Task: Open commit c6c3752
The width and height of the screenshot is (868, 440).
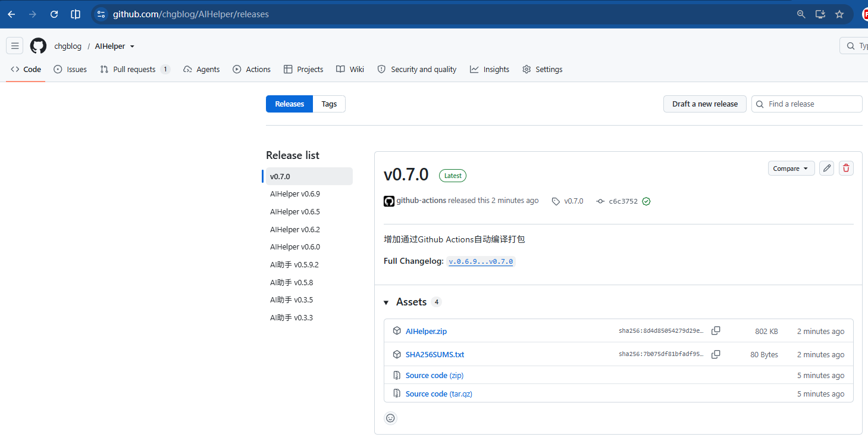Action: pos(623,201)
